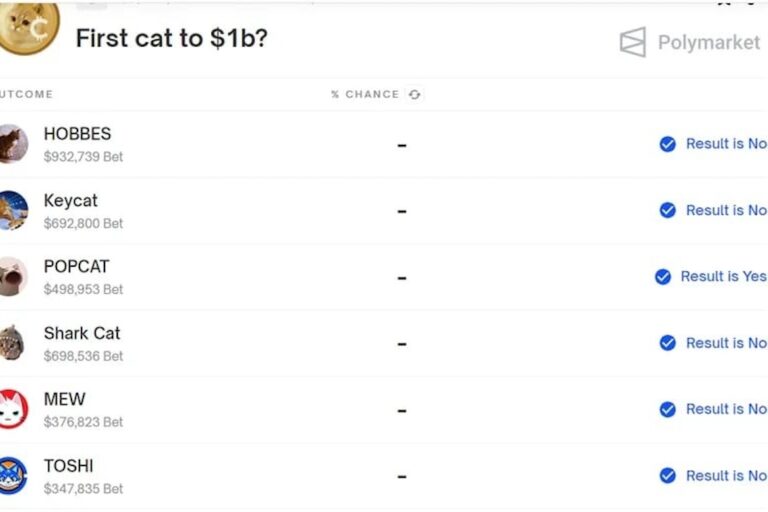768x512 pixels.
Task: Click the TOSHI blue cat avatar
Action: 14,475
